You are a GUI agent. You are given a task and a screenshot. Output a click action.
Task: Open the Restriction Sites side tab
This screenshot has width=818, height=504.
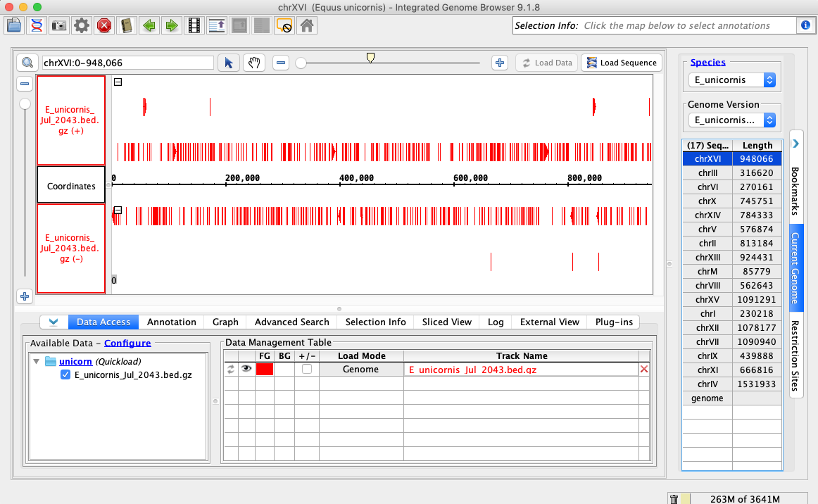click(795, 355)
